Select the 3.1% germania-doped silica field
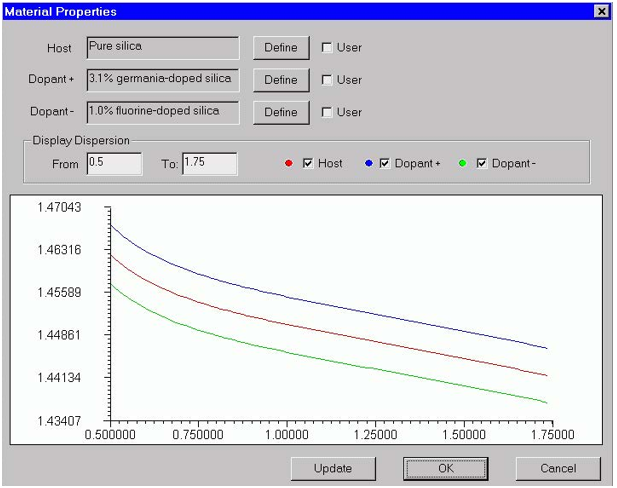617x488 pixels. 162,79
